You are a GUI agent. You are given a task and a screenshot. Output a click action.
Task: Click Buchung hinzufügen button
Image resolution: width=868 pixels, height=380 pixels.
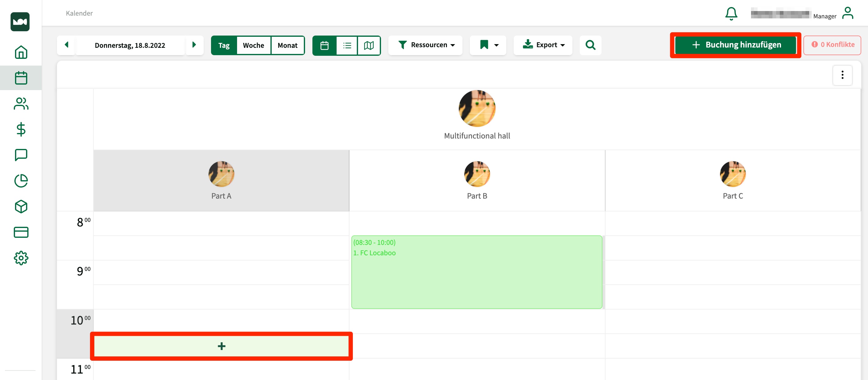pos(736,45)
